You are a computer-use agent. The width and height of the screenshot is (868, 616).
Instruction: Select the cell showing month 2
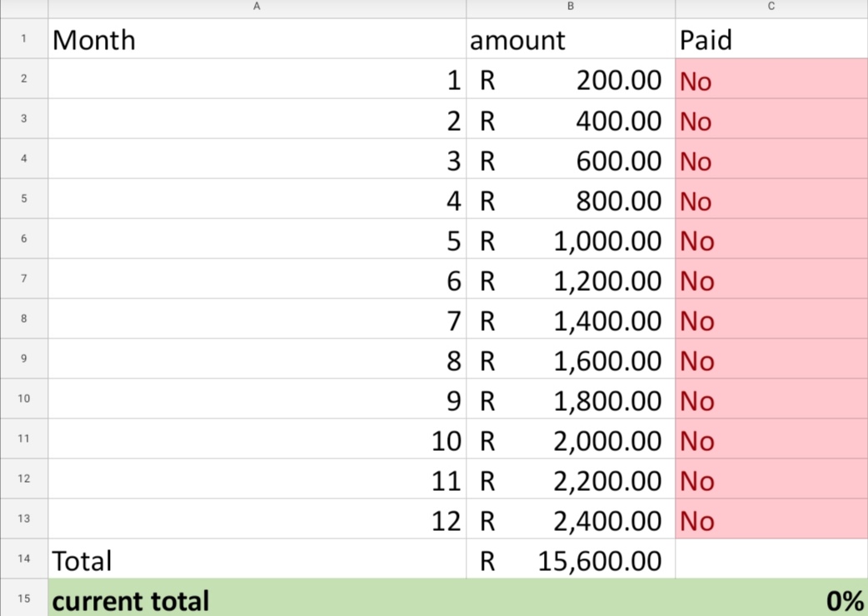coord(257,118)
